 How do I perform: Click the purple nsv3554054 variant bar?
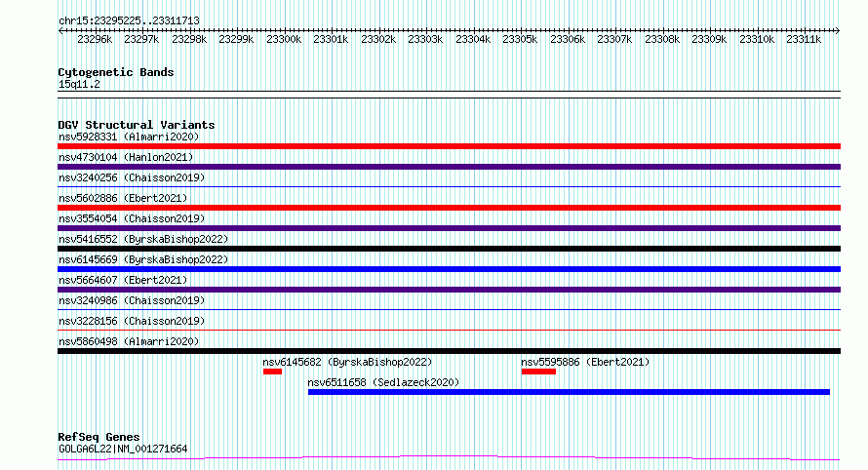[449, 228]
